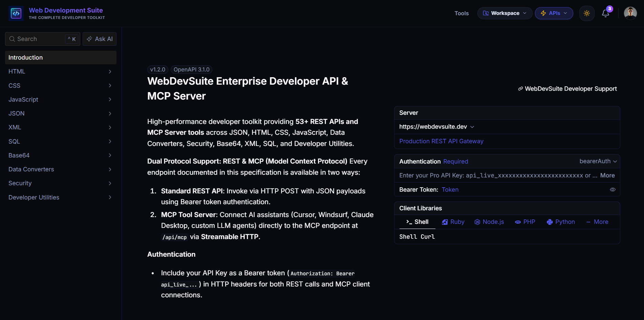Click the Shell Curl label
Screen dimensions: 644x320
click(x=417, y=237)
